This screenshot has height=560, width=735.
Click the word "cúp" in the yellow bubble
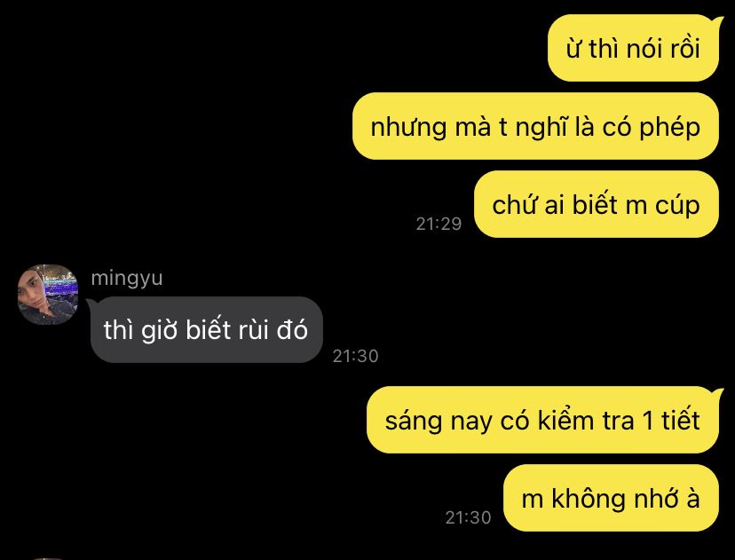678,206
